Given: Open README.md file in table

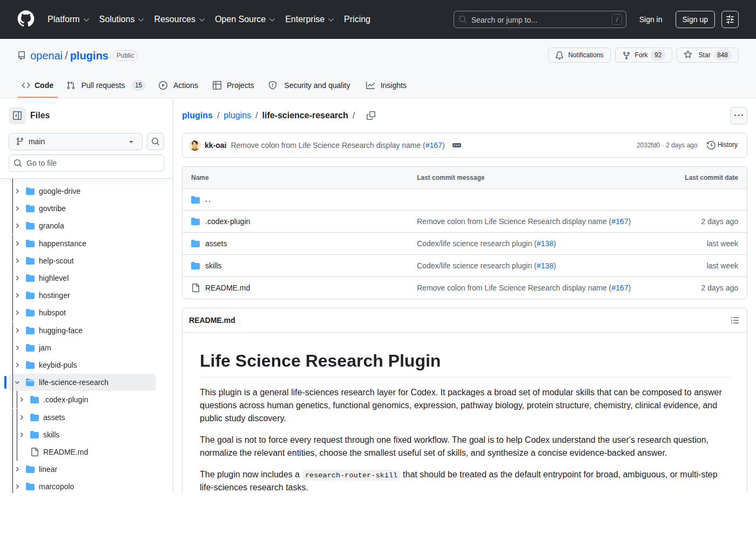Looking at the screenshot, I should 227,288.
